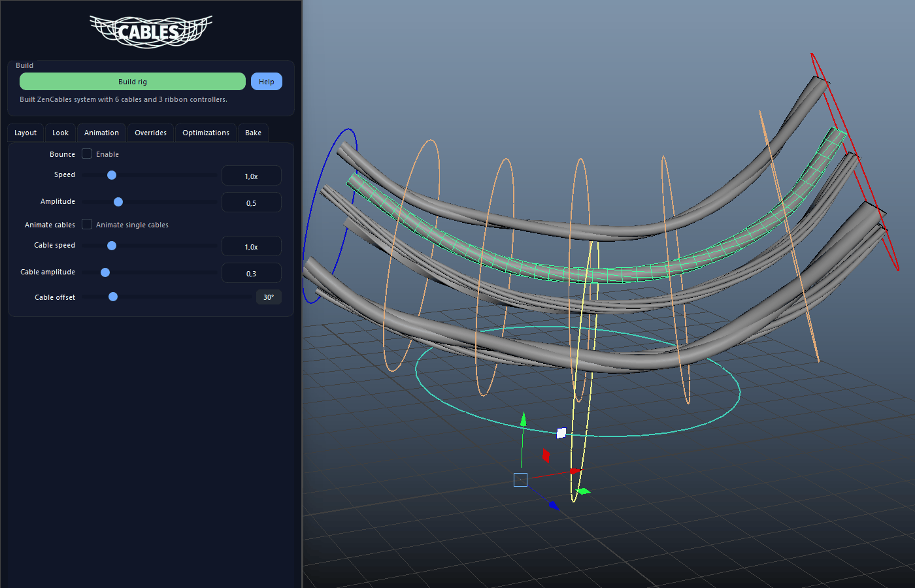Screen dimensions: 915x588
Task: Click the green Build rig button
Action: (133, 82)
